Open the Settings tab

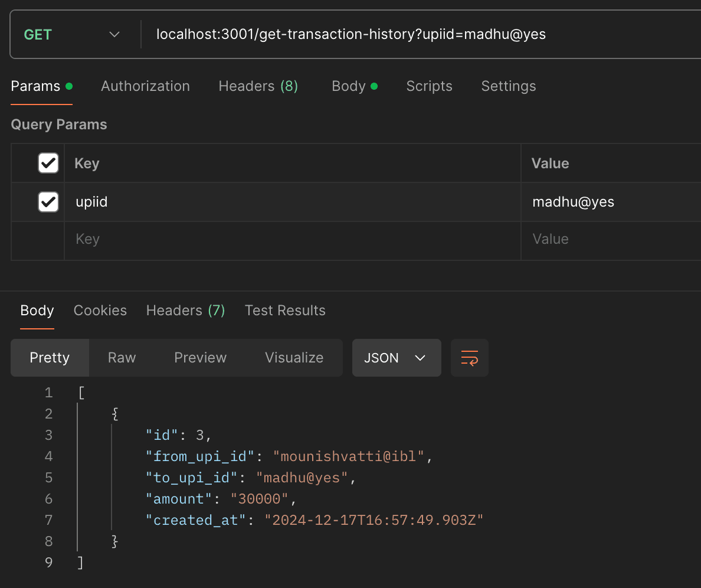[x=508, y=86]
